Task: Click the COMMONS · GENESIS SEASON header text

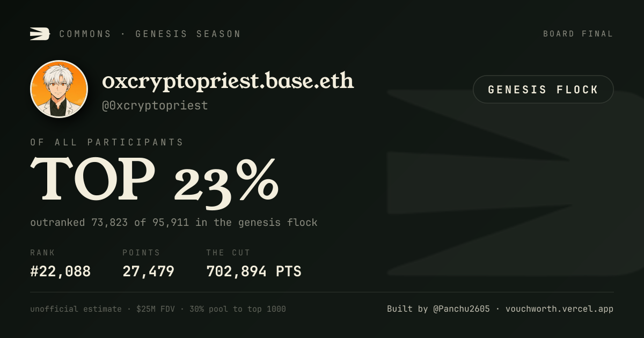Action: point(150,34)
